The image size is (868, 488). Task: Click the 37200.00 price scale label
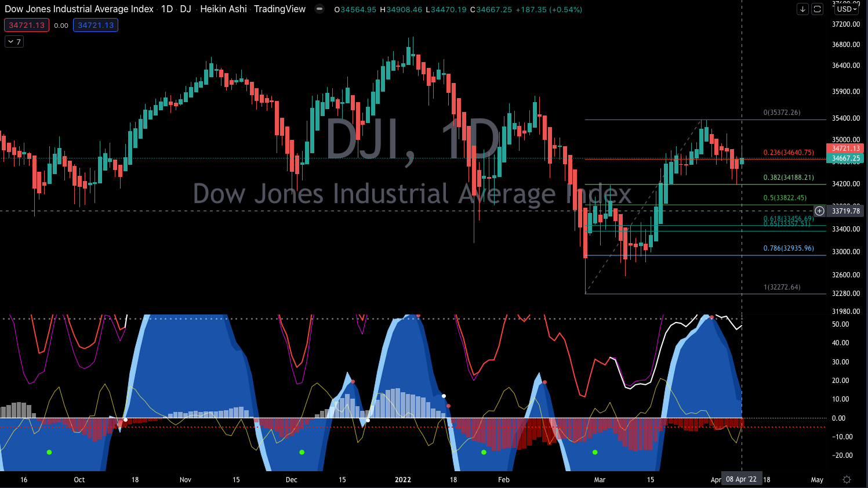point(846,24)
